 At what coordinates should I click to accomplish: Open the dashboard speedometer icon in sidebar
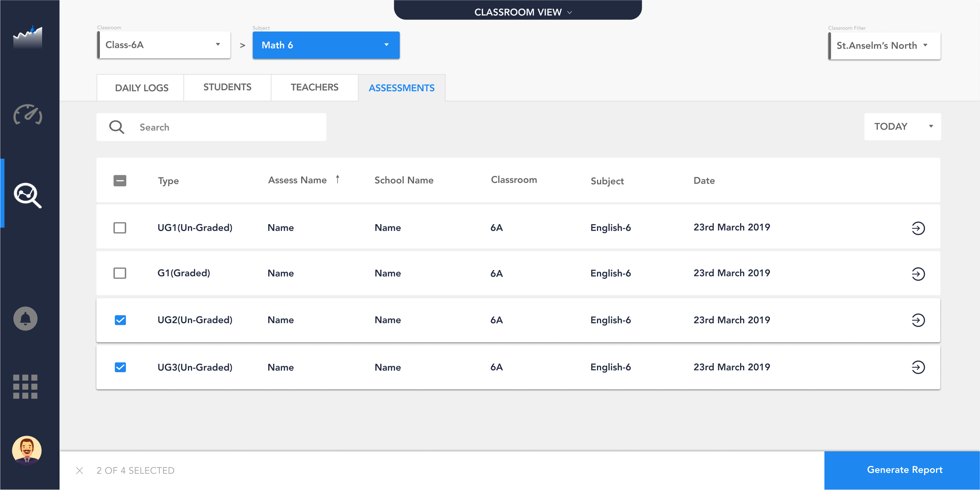click(28, 114)
